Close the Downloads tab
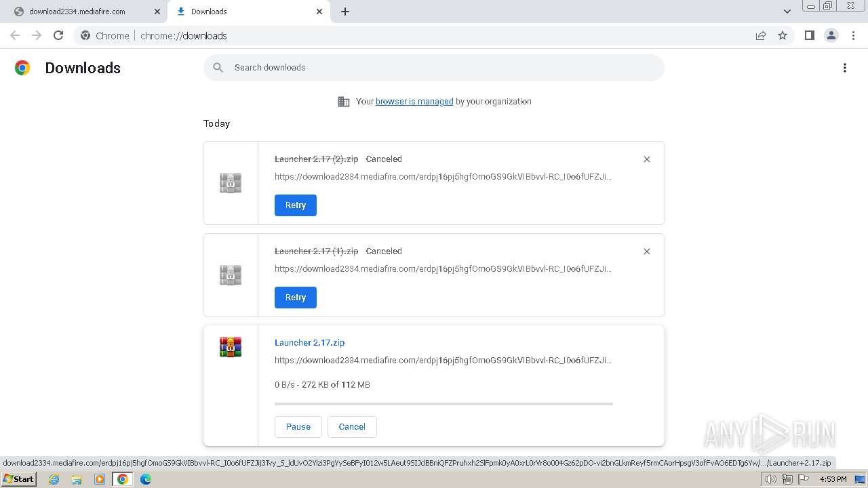The width and height of the screenshot is (868, 488). click(x=319, y=12)
